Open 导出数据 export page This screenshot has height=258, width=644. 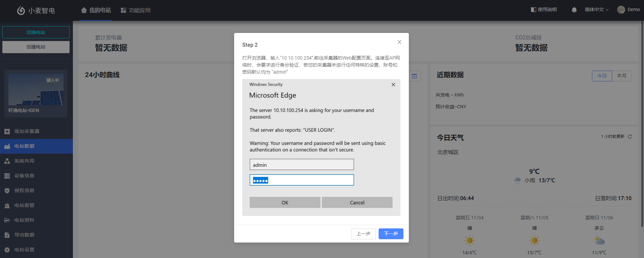click(x=24, y=235)
